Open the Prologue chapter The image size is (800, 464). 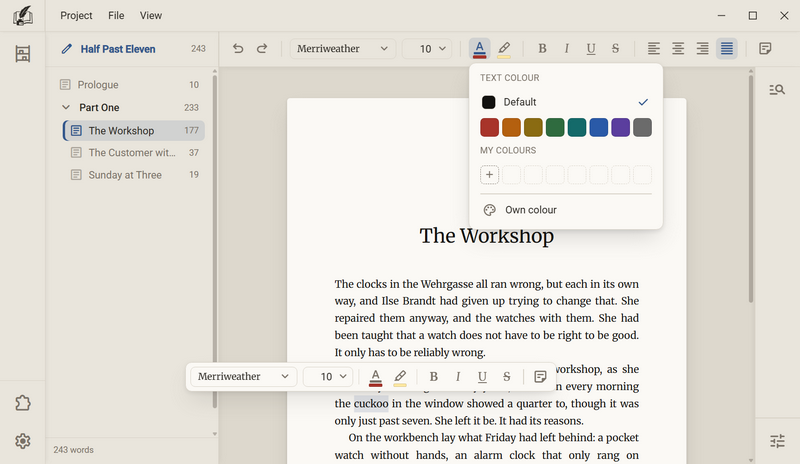click(x=130, y=85)
